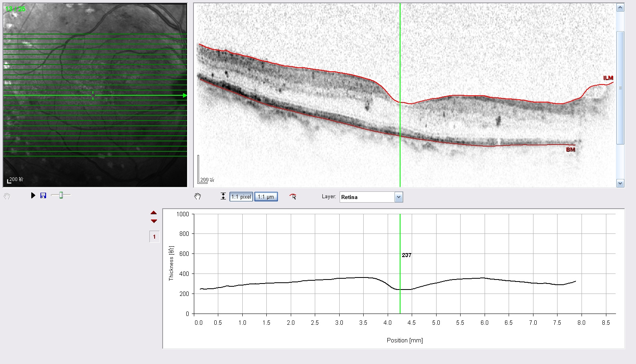This screenshot has width=636, height=364.
Task: Select the hand pan tool under the OCT scan
Action: (197, 196)
